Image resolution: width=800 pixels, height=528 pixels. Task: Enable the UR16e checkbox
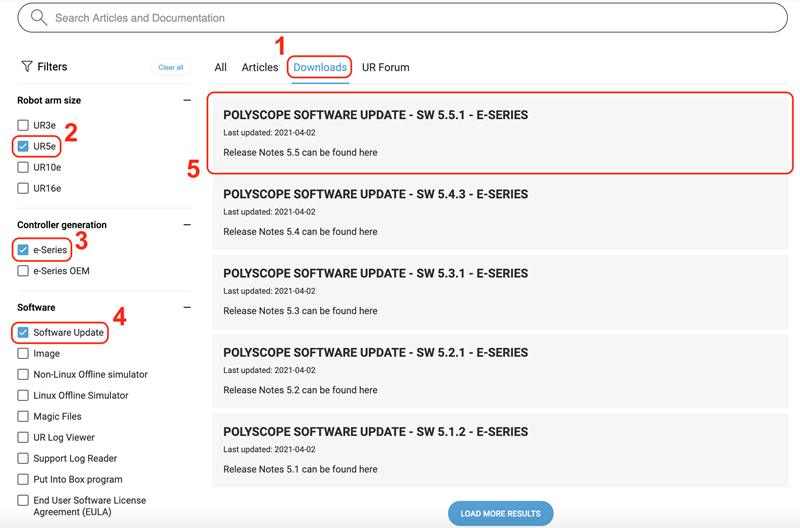pyautogui.click(x=23, y=188)
